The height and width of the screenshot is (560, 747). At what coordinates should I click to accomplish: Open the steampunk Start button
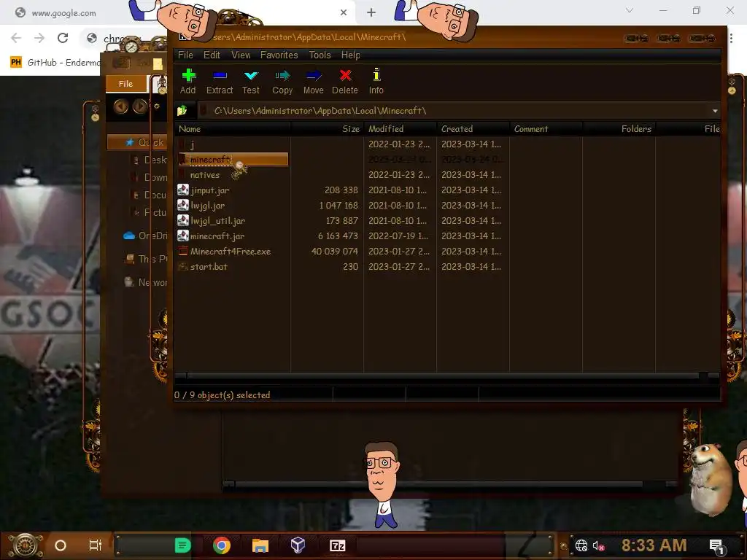point(26,545)
